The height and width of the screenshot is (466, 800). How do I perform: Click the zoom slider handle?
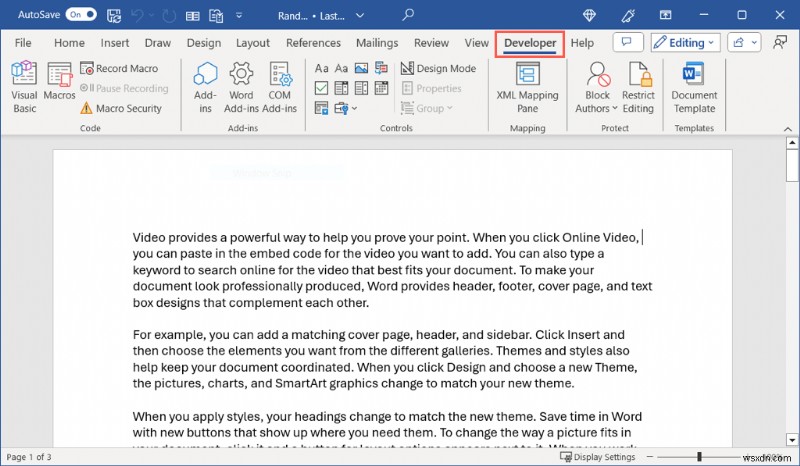(699, 457)
